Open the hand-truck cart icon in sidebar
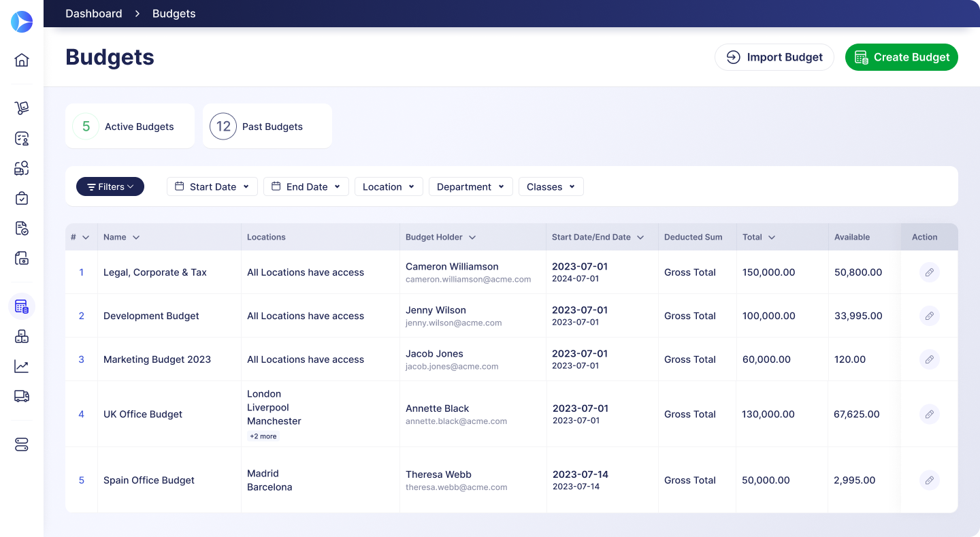This screenshot has width=980, height=537. 22,108
